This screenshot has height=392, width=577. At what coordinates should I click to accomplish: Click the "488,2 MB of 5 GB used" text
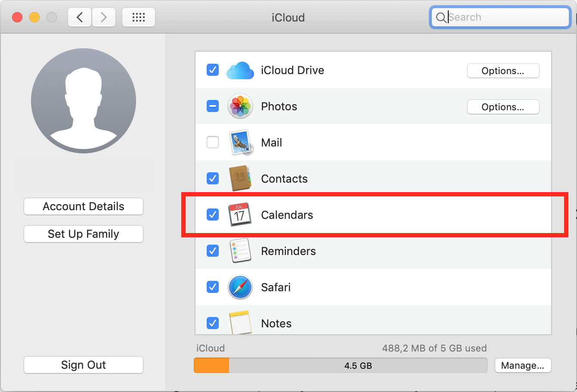[x=434, y=348]
